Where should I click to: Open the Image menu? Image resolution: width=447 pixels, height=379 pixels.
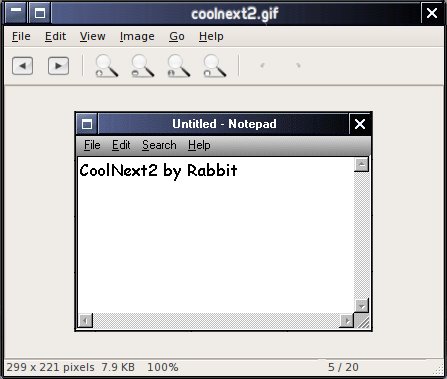tap(137, 36)
